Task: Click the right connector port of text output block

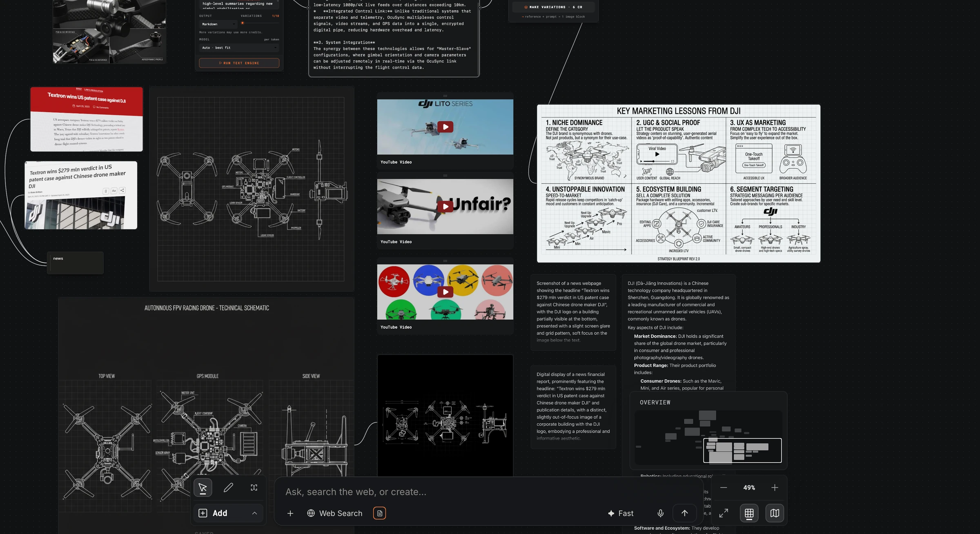Action: (479, 7)
